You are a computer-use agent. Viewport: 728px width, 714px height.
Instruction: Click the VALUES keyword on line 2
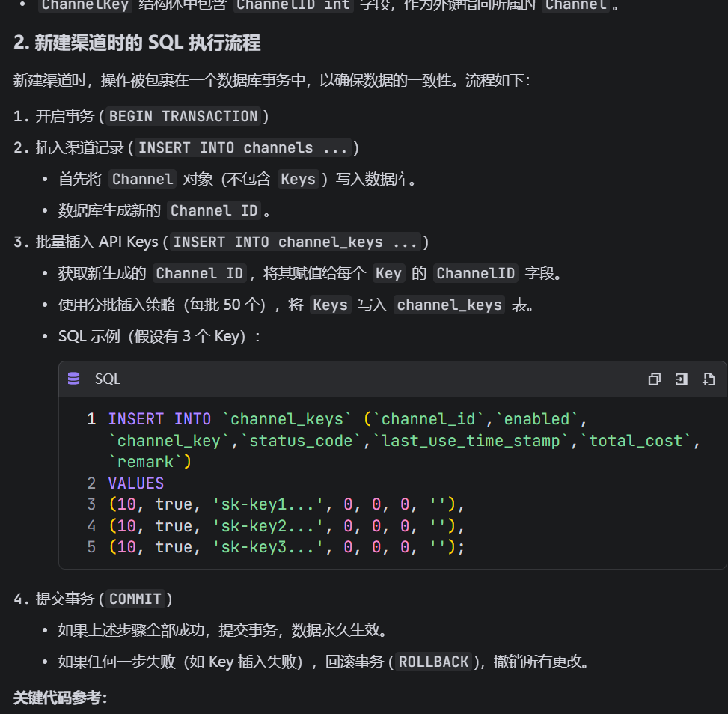[136, 483]
